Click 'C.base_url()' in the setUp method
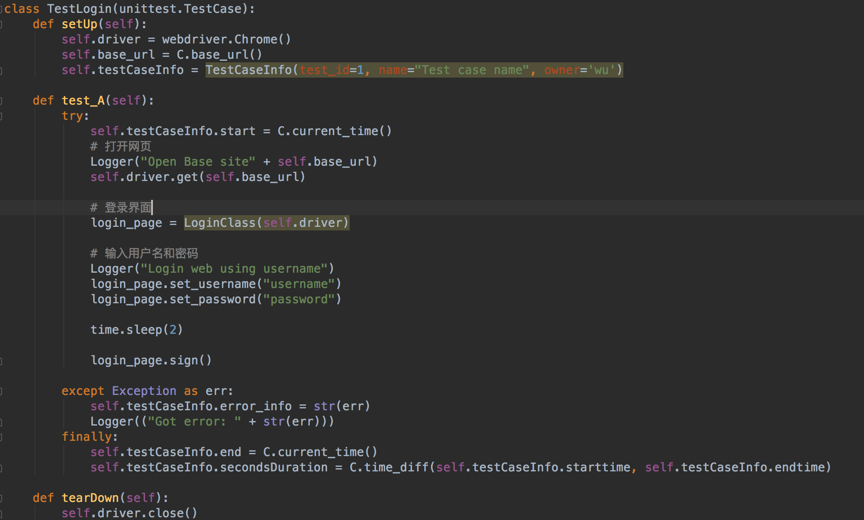 219,55
